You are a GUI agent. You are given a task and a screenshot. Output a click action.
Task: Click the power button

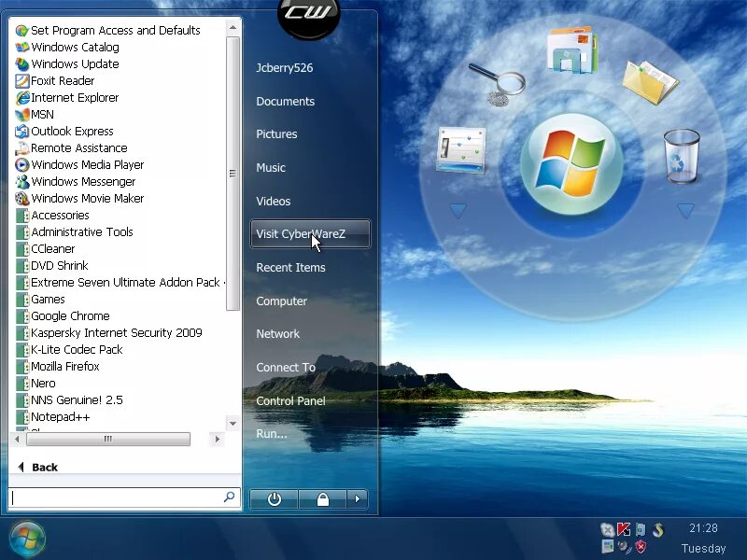click(274, 499)
